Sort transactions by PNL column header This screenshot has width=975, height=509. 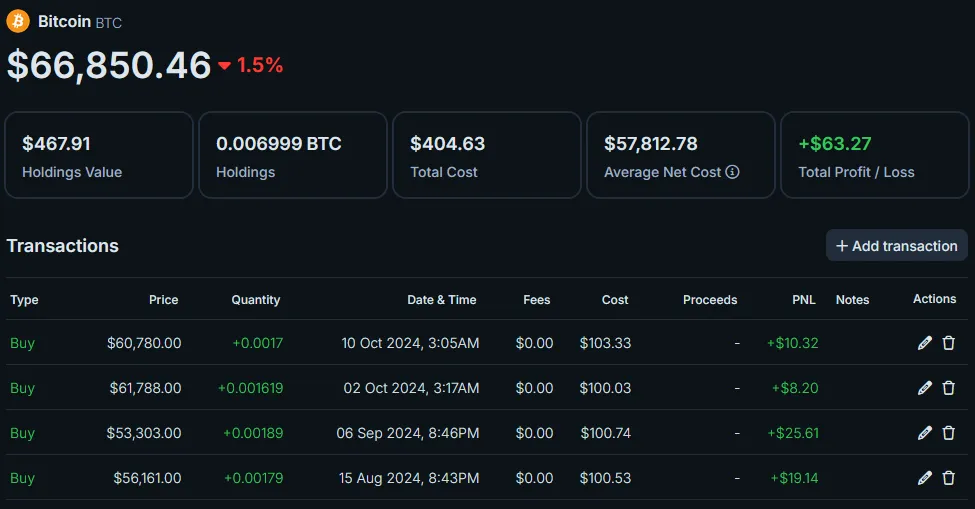(803, 300)
